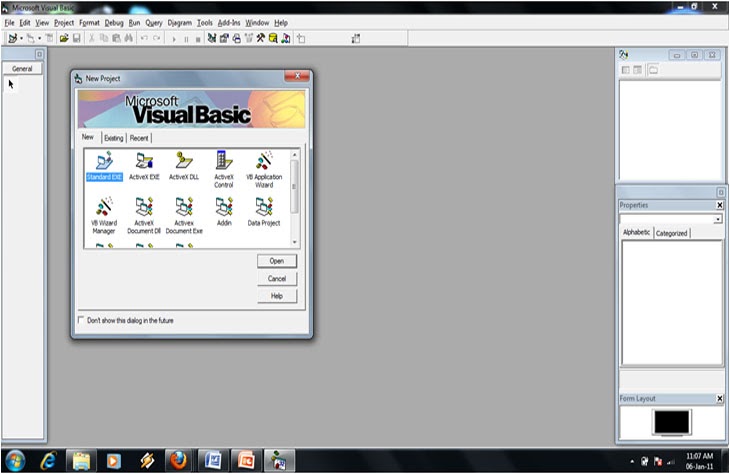Select ActiveX Document Exe project type

(184, 216)
